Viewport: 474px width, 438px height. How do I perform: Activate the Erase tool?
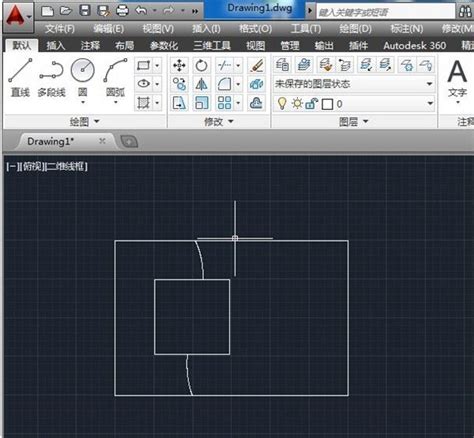coord(256,65)
